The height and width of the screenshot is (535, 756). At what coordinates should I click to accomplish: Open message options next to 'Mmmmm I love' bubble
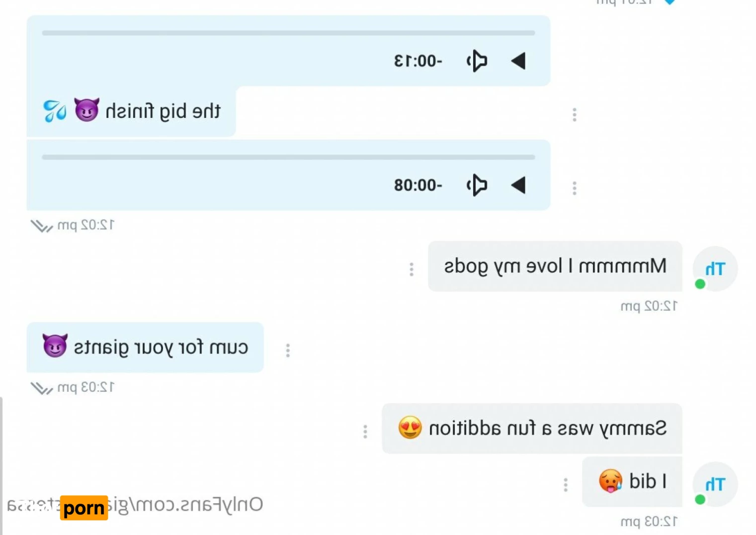point(412,269)
